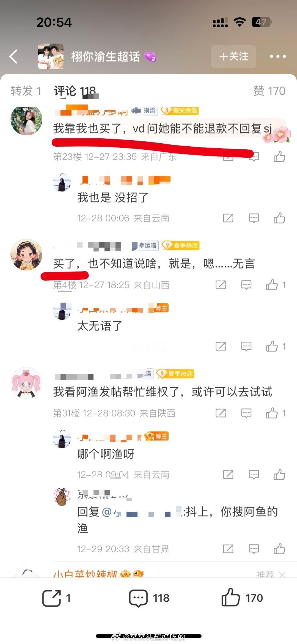Open the 赞 170 tab
The height and width of the screenshot is (644, 297).
(x=269, y=91)
